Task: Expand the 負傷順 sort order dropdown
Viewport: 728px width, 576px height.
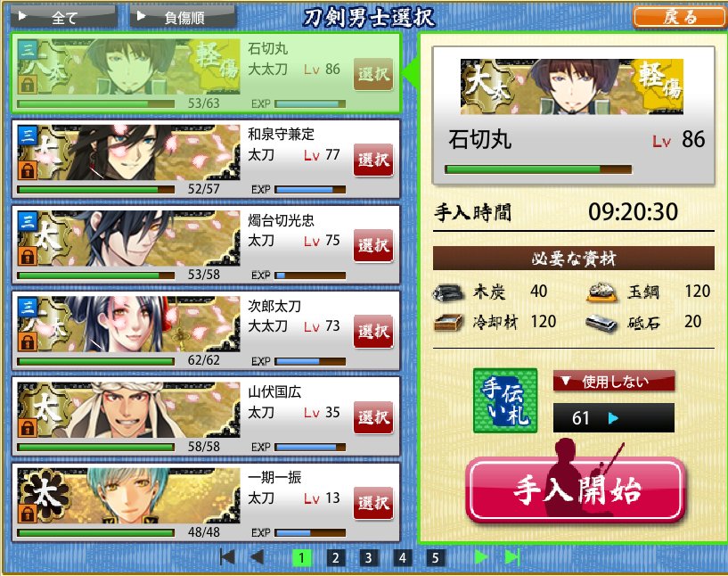Action: (x=184, y=17)
